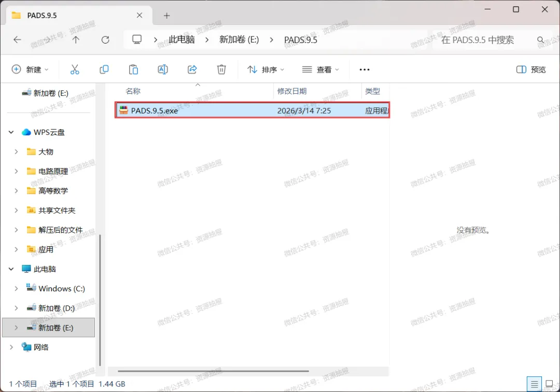Image resolution: width=560 pixels, height=392 pixels.
Task: Open the 新建 dropdown menu
Action: coord(30,69)
